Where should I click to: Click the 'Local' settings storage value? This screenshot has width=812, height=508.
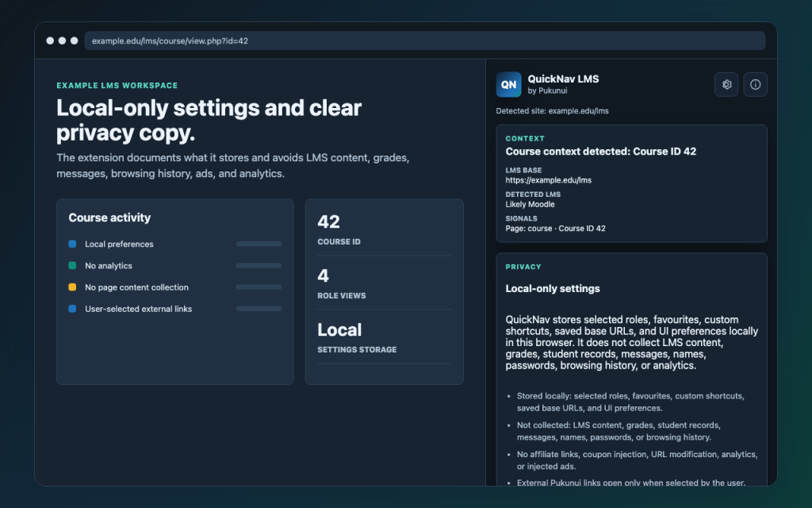pos(339,329)
